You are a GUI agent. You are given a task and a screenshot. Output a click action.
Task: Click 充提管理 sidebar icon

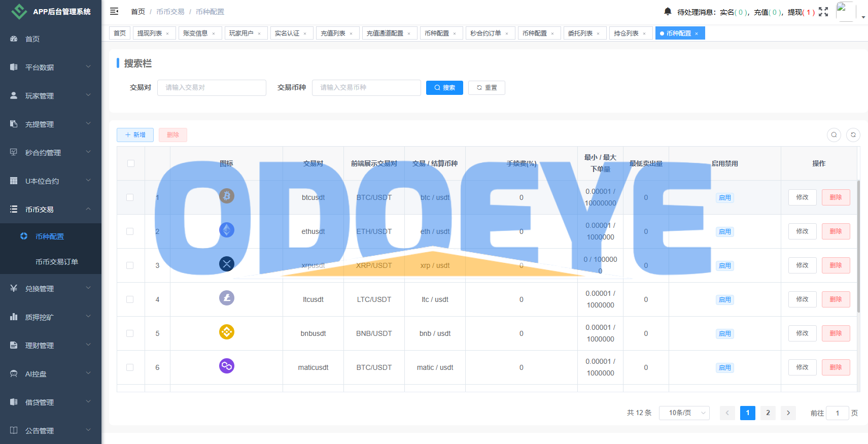pyautogui.click(x=14, y=124)
